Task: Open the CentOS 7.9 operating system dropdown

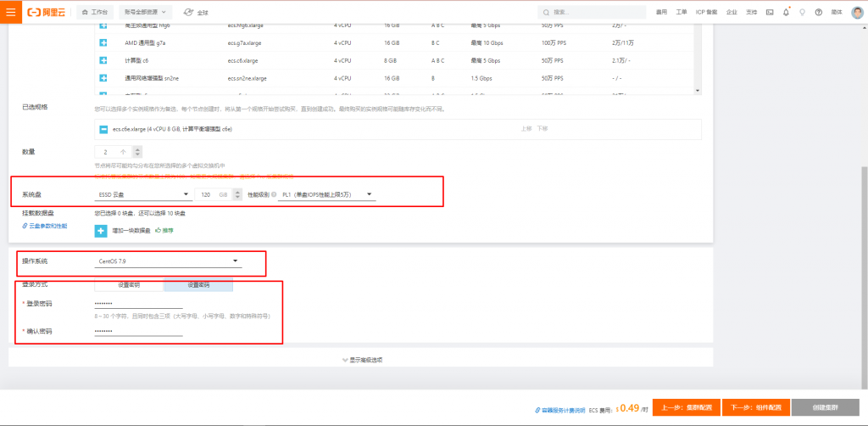Action: (168, 261)
